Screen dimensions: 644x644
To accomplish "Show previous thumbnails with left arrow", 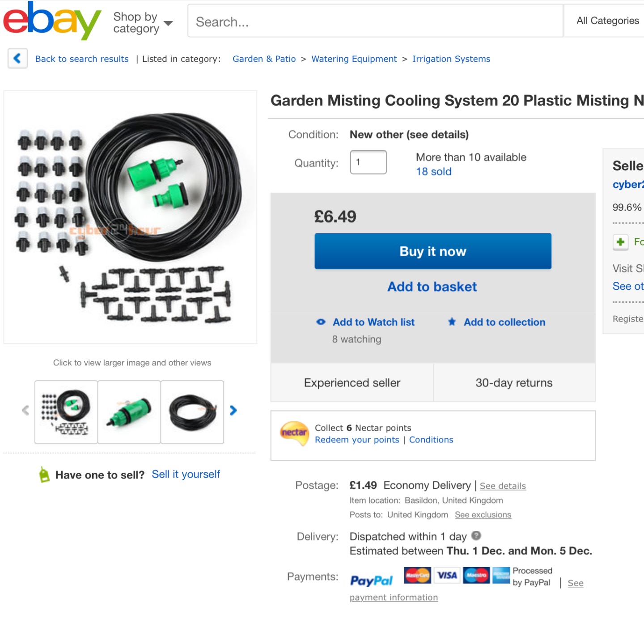I will (25, 411).
